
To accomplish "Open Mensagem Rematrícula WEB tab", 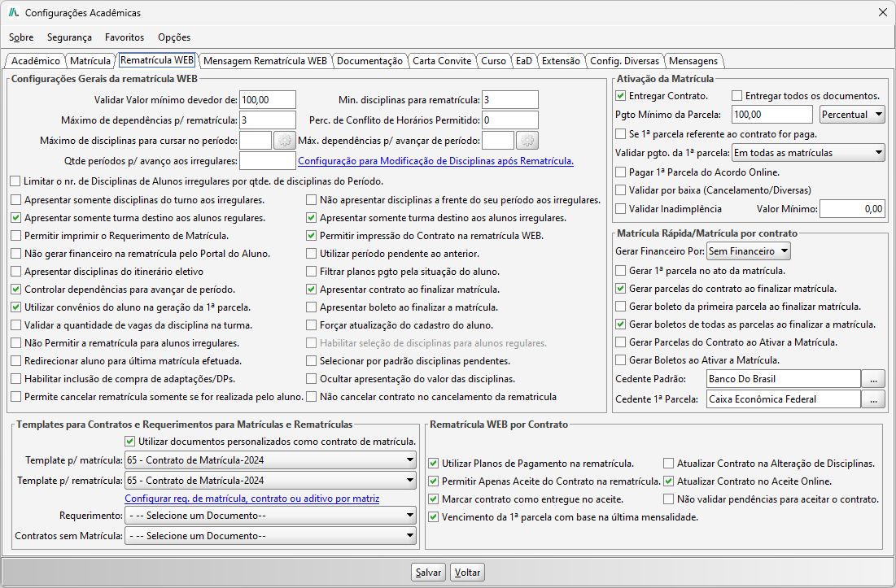I will point(265,61).
